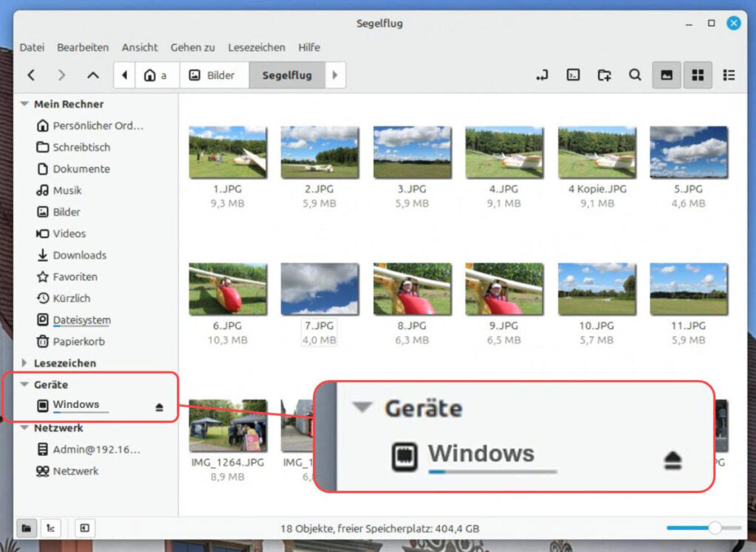Open Downloads in the sidebar
The width and height of the screenshot is (756, 552).
pos(79,255)
